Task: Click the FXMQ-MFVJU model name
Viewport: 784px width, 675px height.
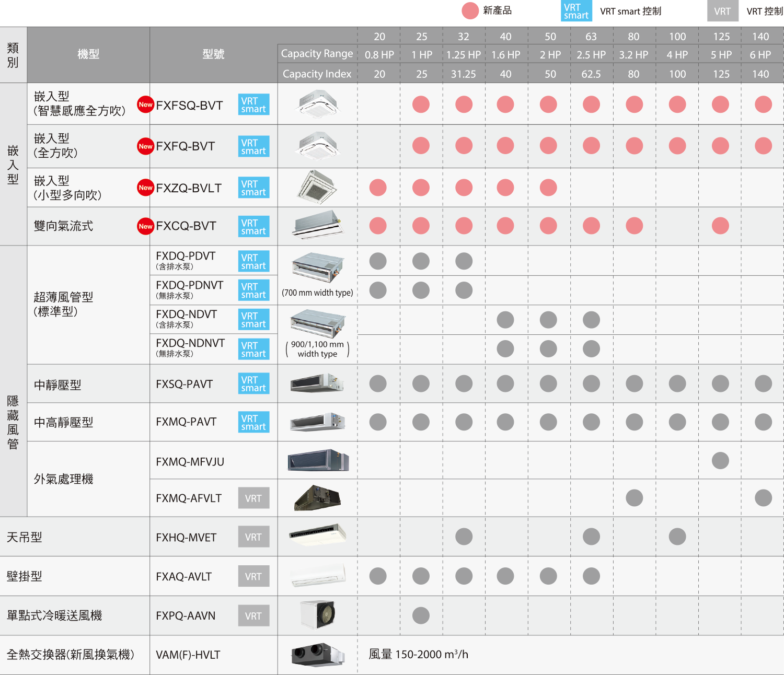Action: (x=190, y=462)
